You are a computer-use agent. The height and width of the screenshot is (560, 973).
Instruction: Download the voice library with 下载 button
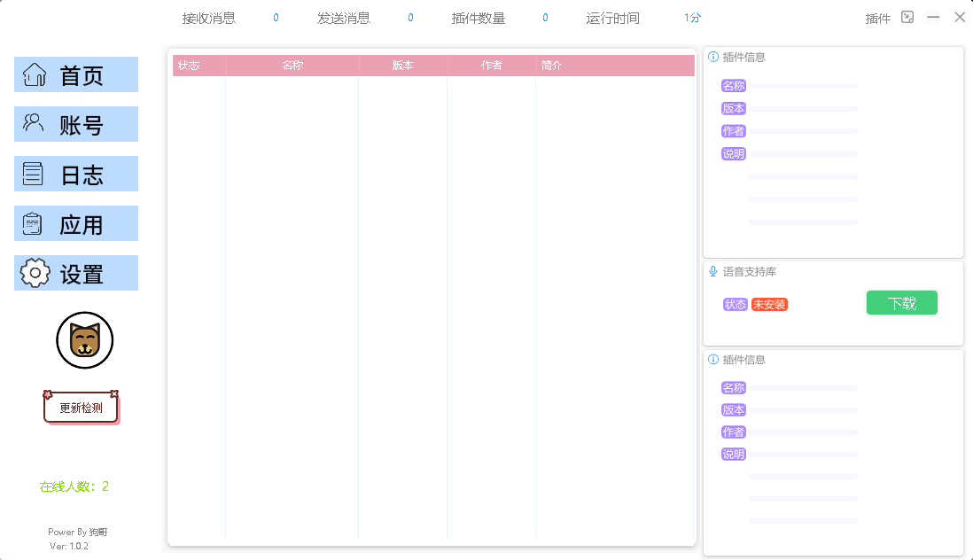tap(901, 303)
